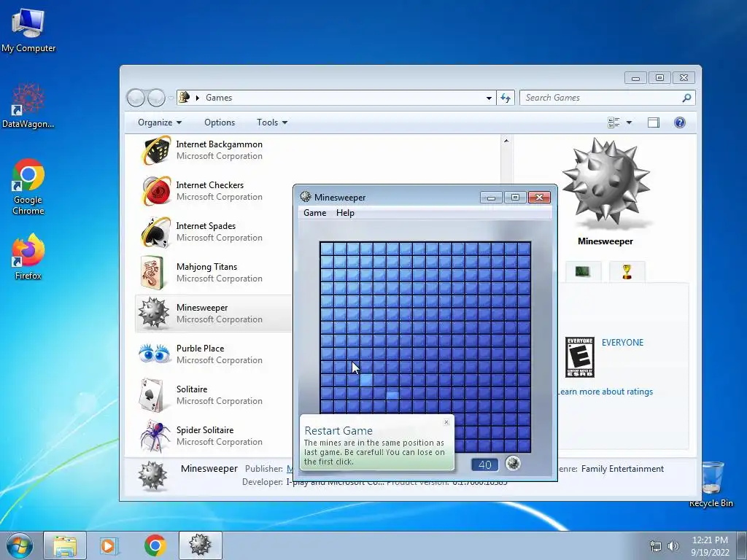Screen dimensions: 747x560
Task: Click the address bar games folder icon
Action: (185, 98)
